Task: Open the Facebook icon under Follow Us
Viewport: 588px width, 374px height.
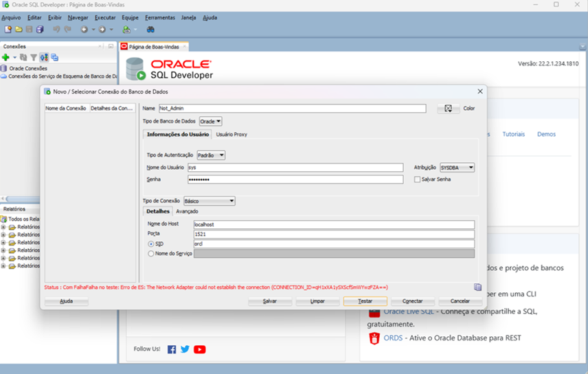Action: click(x=172, y=349)
